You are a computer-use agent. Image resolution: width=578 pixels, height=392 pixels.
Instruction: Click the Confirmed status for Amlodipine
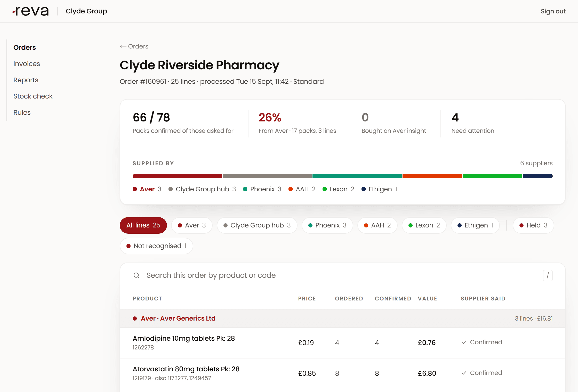click(x=482, y=342)
